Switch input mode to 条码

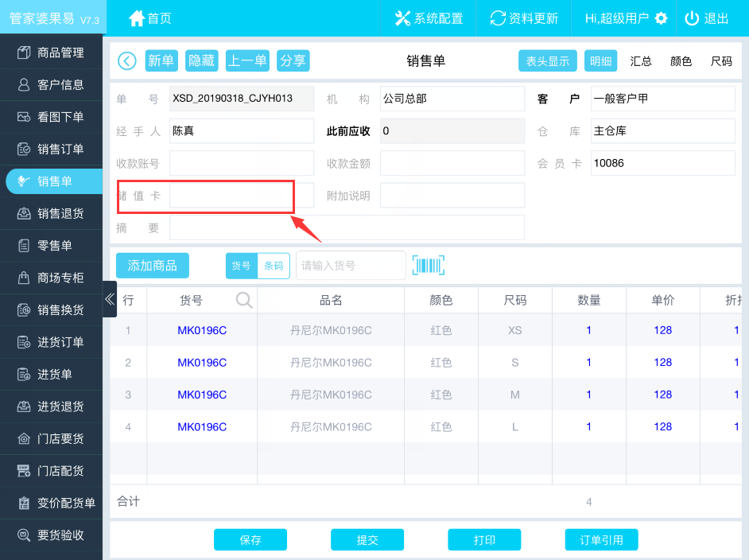[x=274, y=266]
